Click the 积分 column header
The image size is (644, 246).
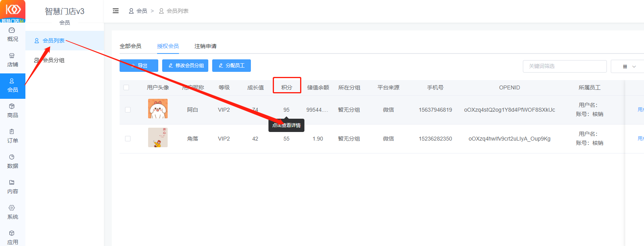287,87
